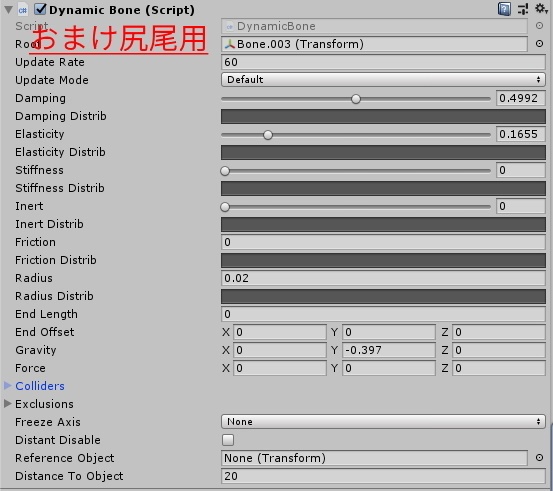The image size is (553, 491).
Task: Click the Gravity label
Action: pos(36,350)
